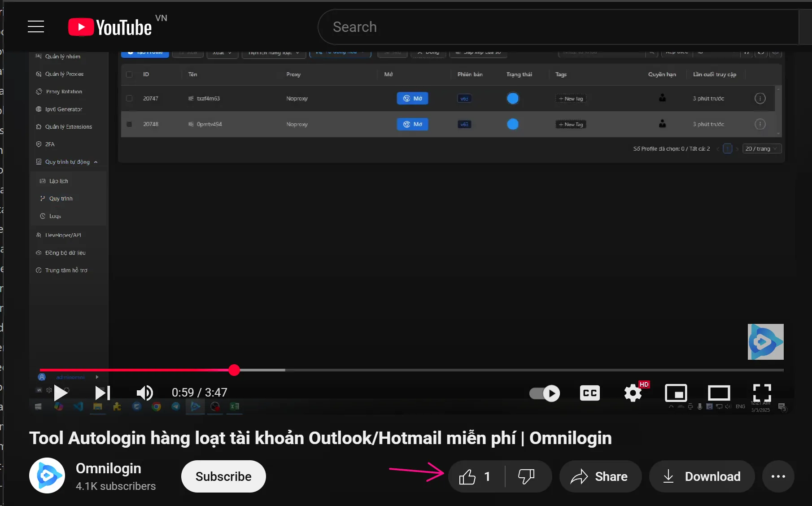Open the YouTube hamburger guide menu
812x506 pixels.
36,27
